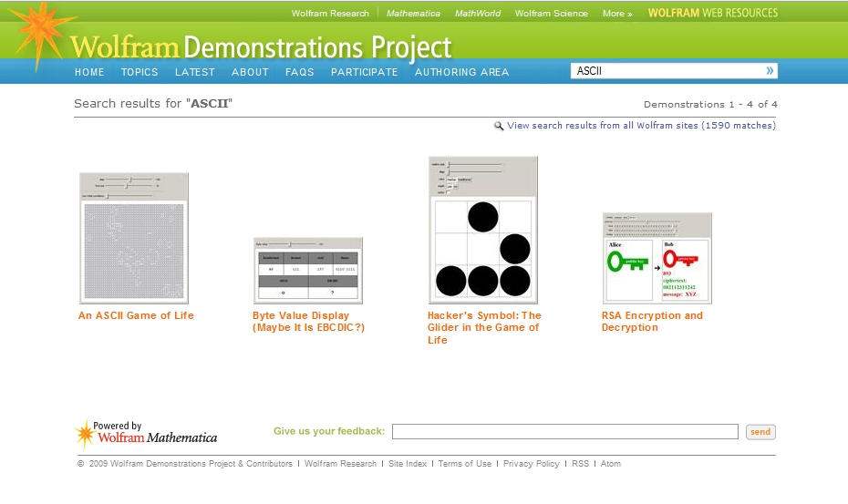Open the RSS feed link
The width and height of the screenshot is (848, 504).
click(x=580, y=464)
